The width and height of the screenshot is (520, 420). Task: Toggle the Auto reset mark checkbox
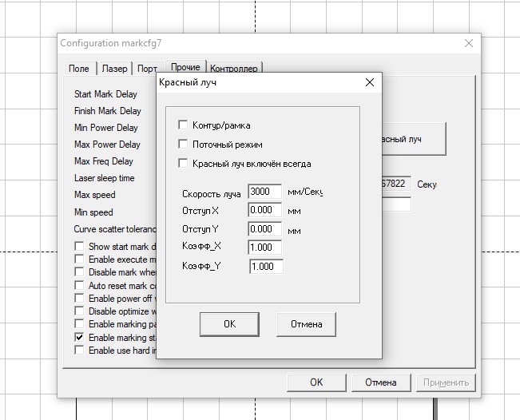[x=79, y=286]
